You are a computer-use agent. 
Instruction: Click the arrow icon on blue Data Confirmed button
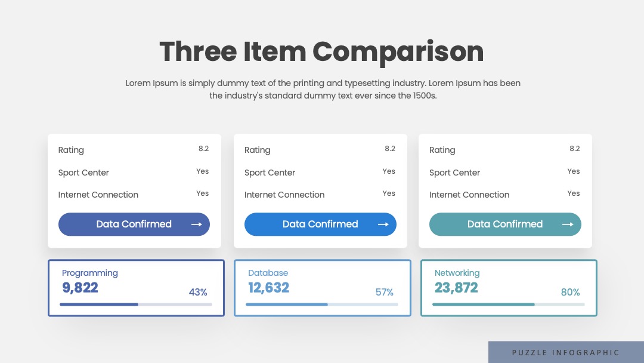(x=383, y=224)
